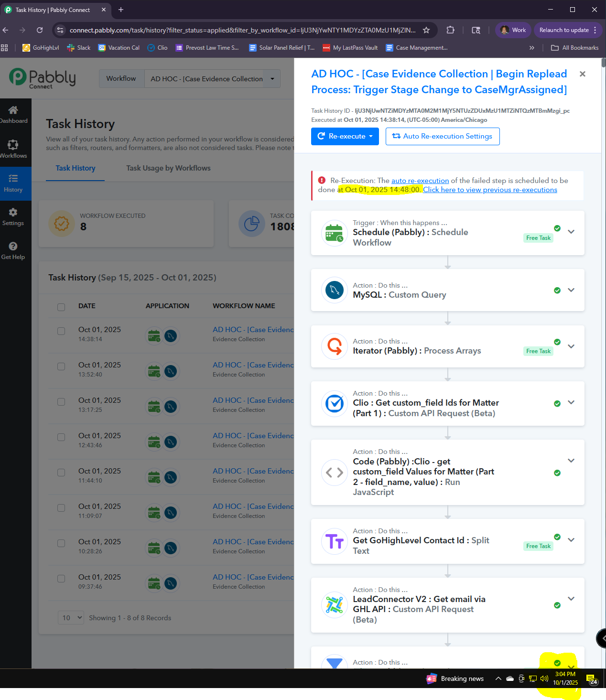Screen dimensions: 606x700
Task: Toggle the select-all checkbox in table header
Action: [61, 307]
